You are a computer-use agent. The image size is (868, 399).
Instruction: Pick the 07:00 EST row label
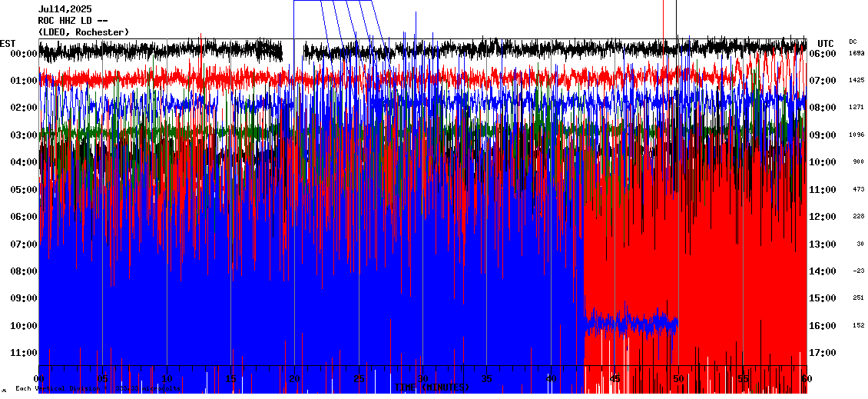point(25,244)
